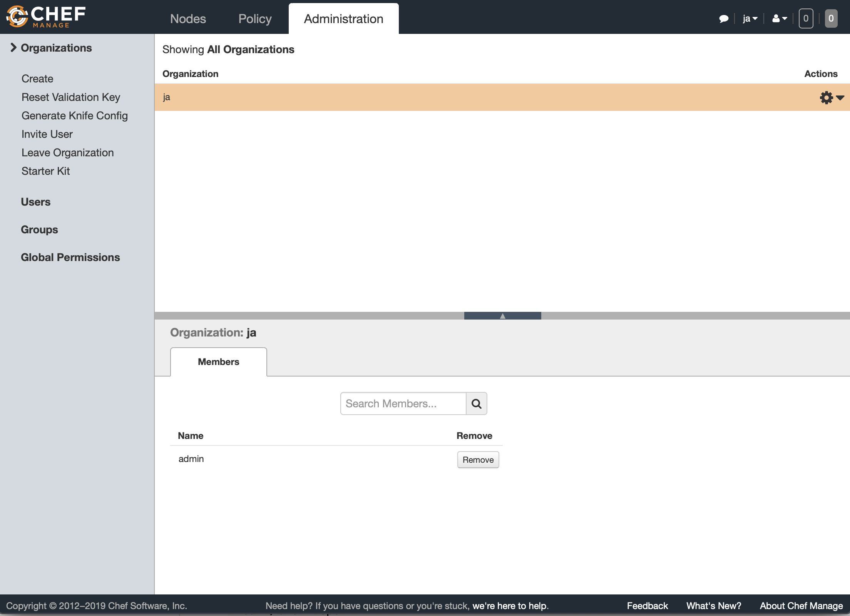Viewport: 850px width, 616px height.
Task: Click the search members magnifier button
Action: pyautogui.click(x=477, y=403)
